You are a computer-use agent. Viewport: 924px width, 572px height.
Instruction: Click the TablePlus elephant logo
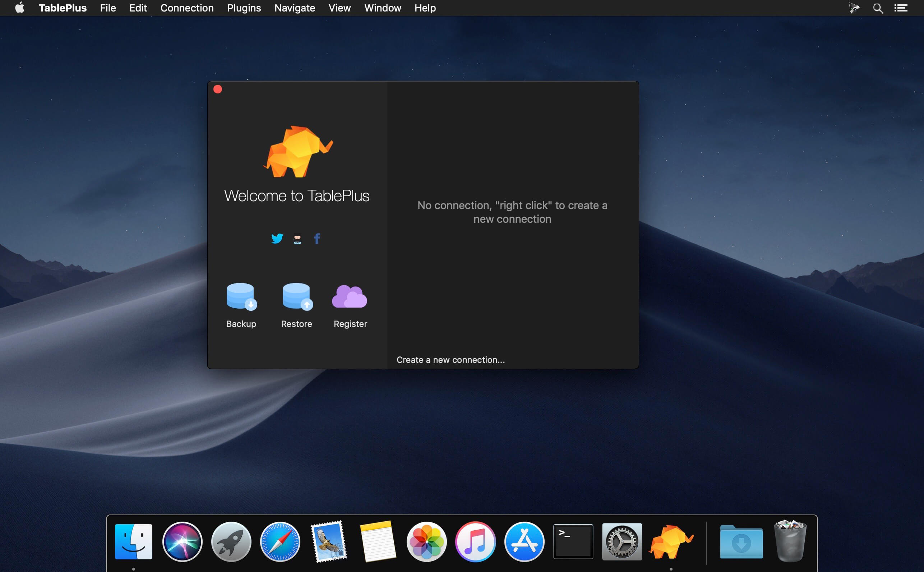pos(298,152)
